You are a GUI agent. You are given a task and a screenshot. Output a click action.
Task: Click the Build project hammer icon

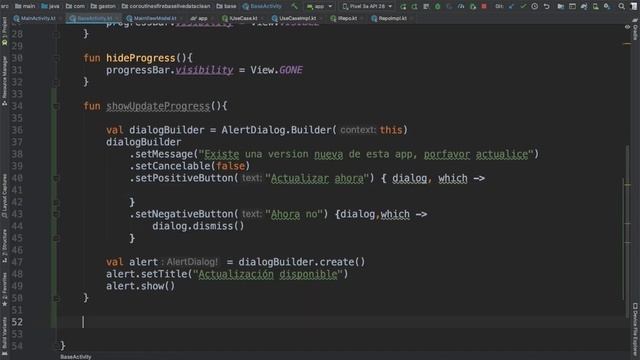point(294,6)
